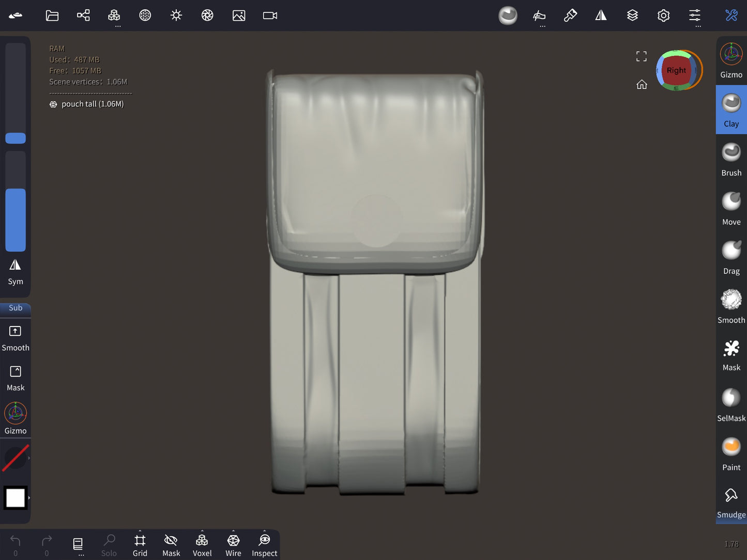Toggle Wire wireframe display
Image resolution: width=747 pixels, height=560 pixels.
click(233, 545)
